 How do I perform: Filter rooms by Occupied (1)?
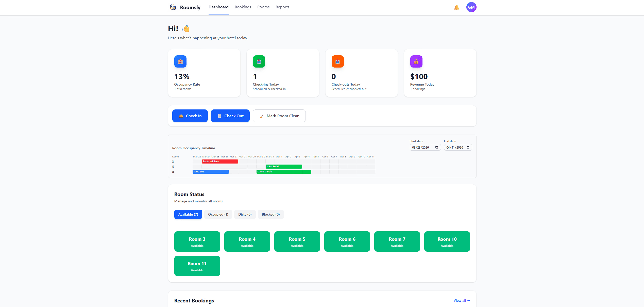pos(218,214)
